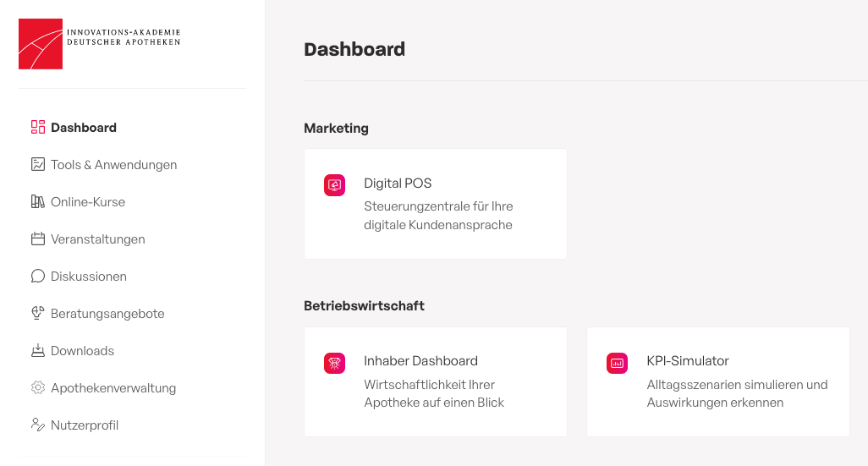868x466 pixels.
Task: Click the Nutzerprofil person icon
Action: pos(37,425)
